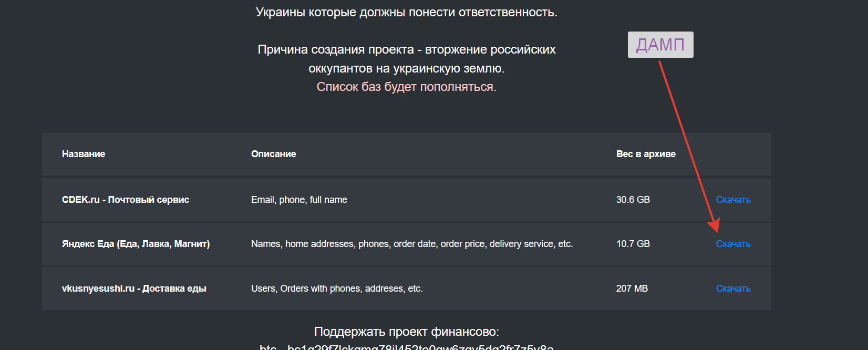Click Users, Orders with phones description
This screenshot has height=350, width=868.
(337, 289)
